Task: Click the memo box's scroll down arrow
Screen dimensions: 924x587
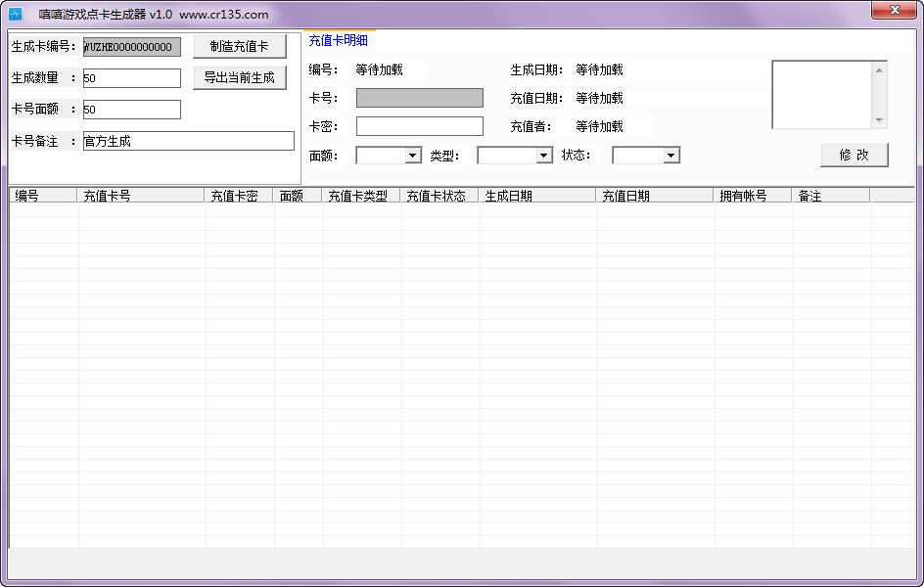Action: (879, 120)
